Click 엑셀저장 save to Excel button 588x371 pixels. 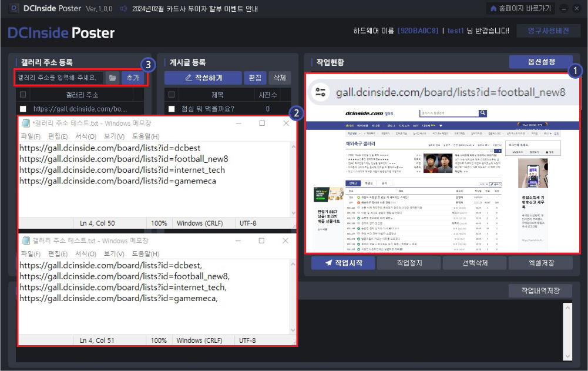point(541,263)
